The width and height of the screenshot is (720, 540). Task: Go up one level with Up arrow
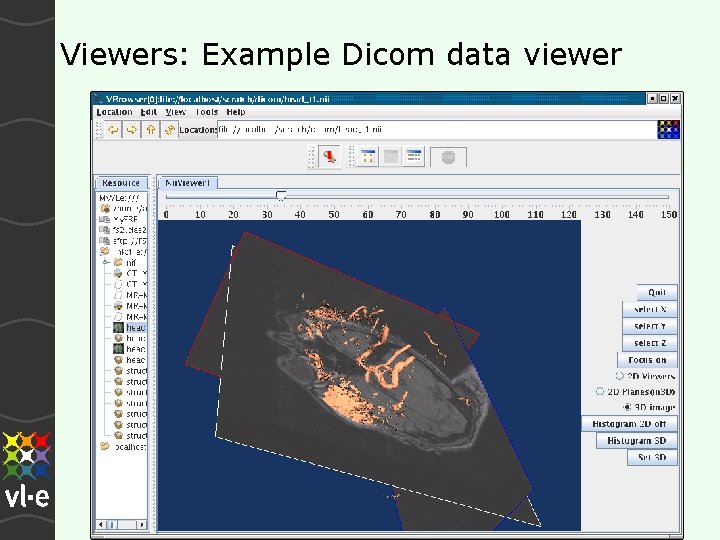coord(151,130)
